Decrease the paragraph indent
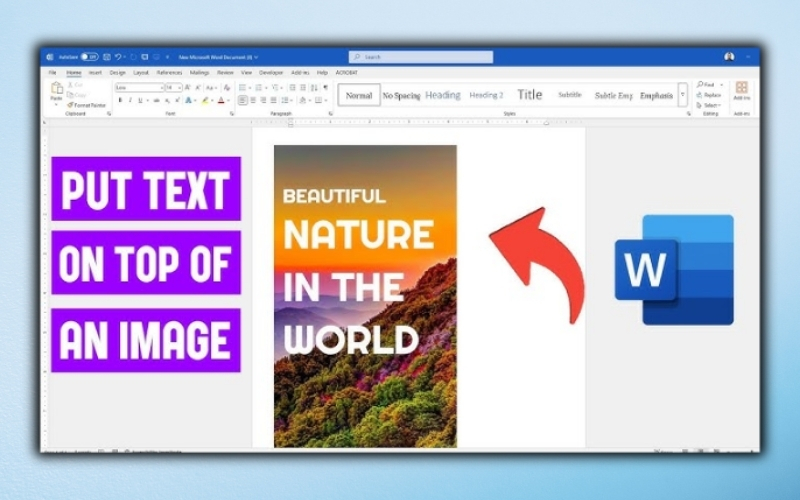 tap(292, 88)
